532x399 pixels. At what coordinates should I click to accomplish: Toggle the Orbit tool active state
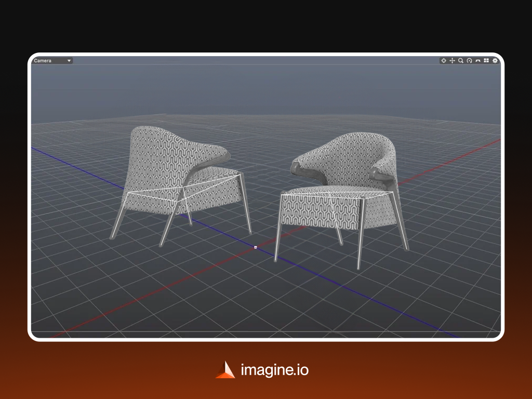pyautogui.click(x=470, y=61)
